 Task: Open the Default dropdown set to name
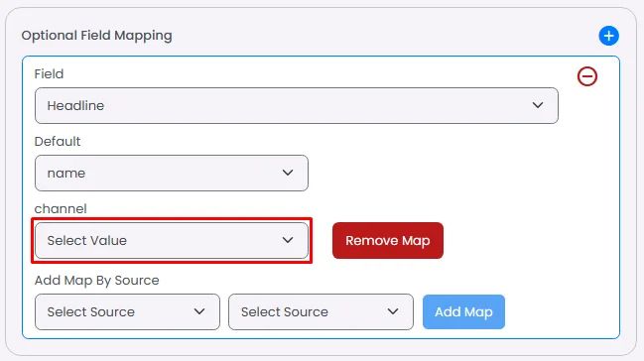click(x=172, y=173)
